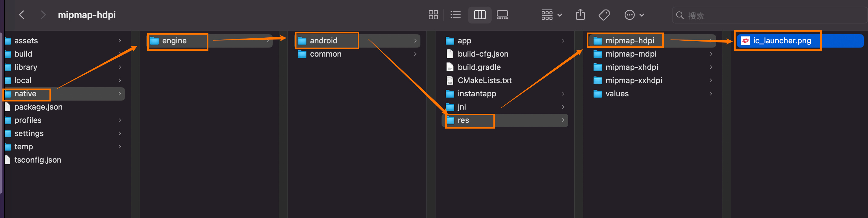Click the Share icon
Viewport: 868px width, 218px height.
[x=580, y=15]
